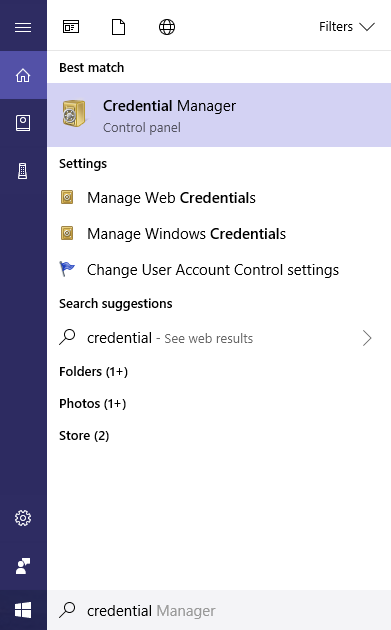Screen dimensions: 391x630
Task: Open Manage Windows Credentials
Action: [x=219, y=233]
